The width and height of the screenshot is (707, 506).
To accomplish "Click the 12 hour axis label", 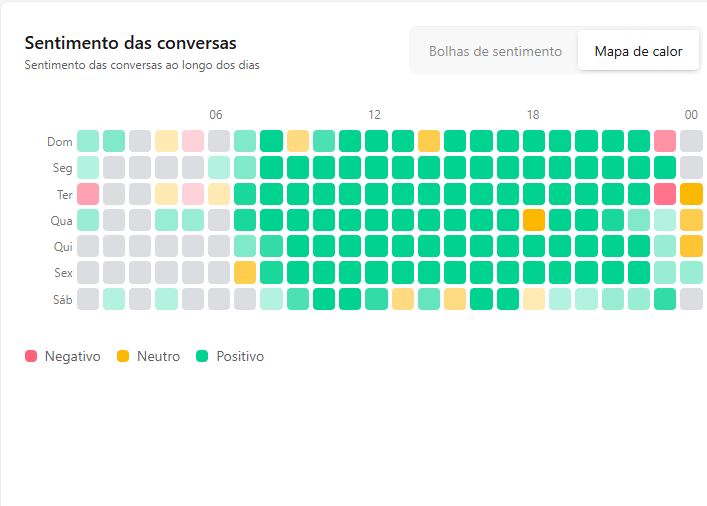I will click(374, 115).
